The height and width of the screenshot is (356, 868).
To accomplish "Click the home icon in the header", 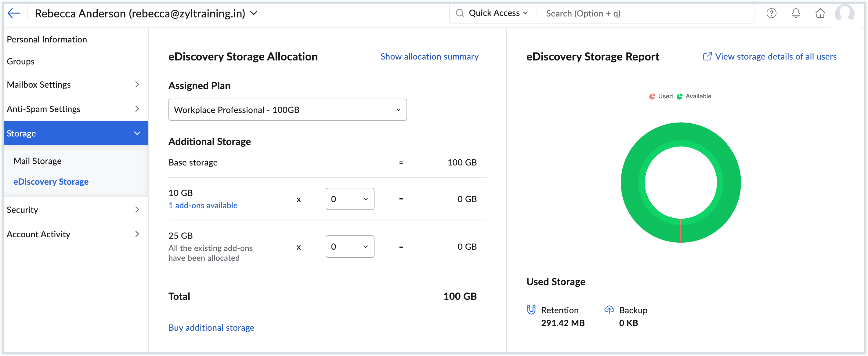I will coord(820,13).
